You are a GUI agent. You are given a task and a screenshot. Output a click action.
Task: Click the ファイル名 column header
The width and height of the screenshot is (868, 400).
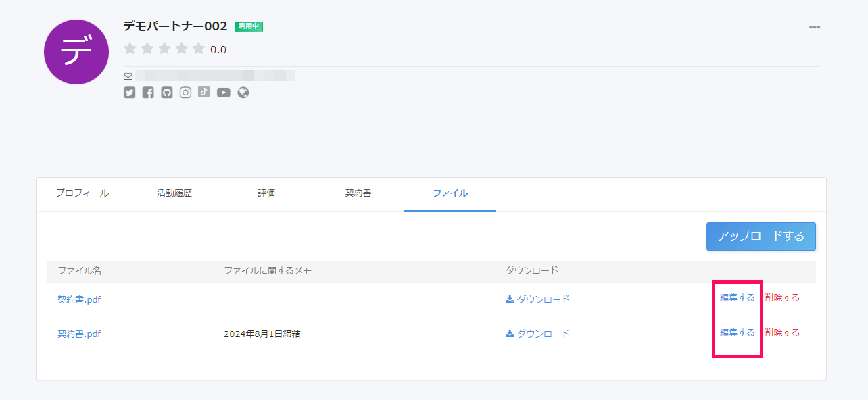coord(80,271)
